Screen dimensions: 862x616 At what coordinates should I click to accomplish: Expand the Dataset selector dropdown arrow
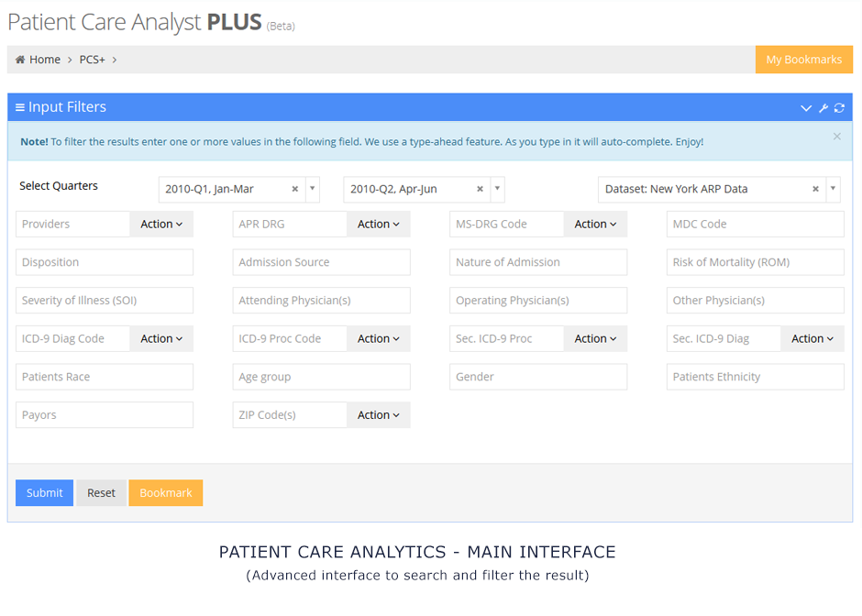point(833,190)
